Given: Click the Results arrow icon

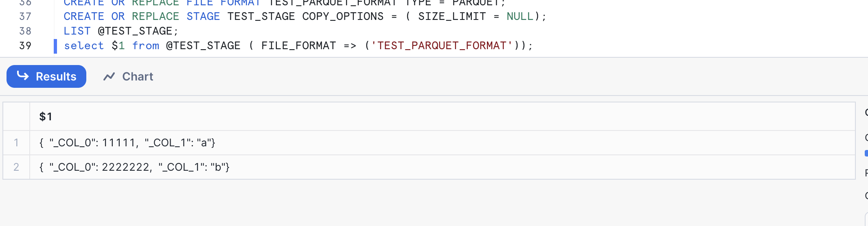Looking at the screenshot, I should pos(23,76).
